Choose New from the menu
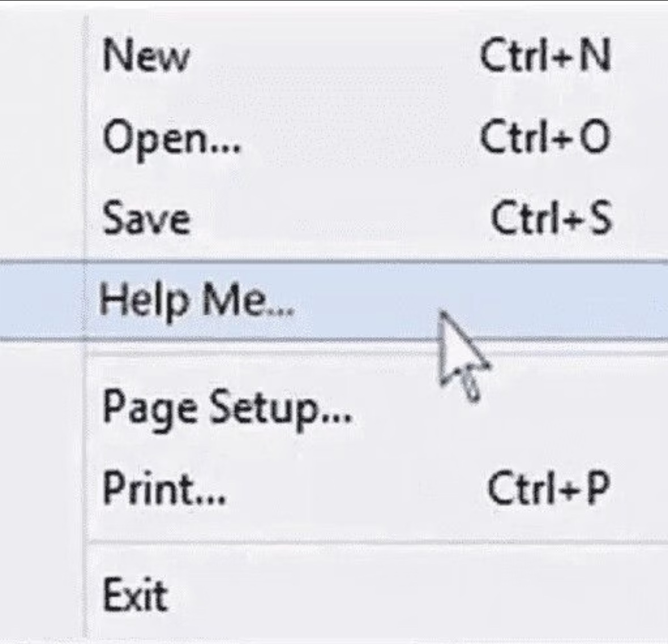 point(146,57)
